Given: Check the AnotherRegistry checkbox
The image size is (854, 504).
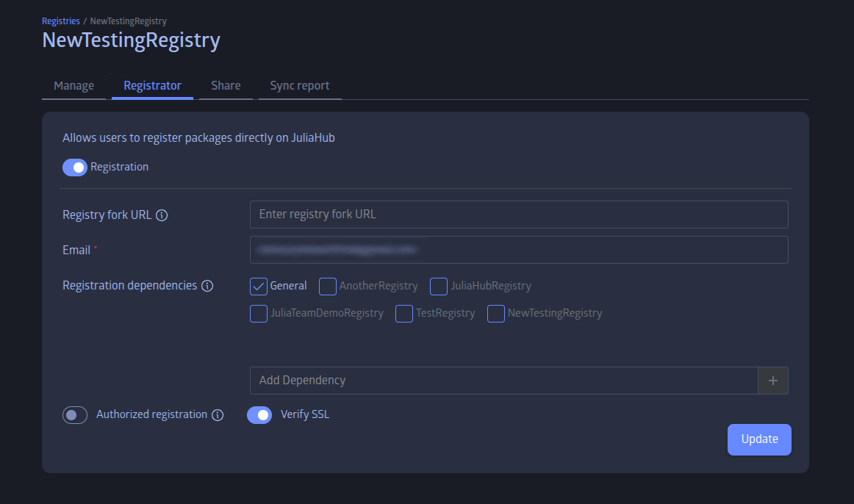Looking at the screenshot, I should (x=327, y=287).
